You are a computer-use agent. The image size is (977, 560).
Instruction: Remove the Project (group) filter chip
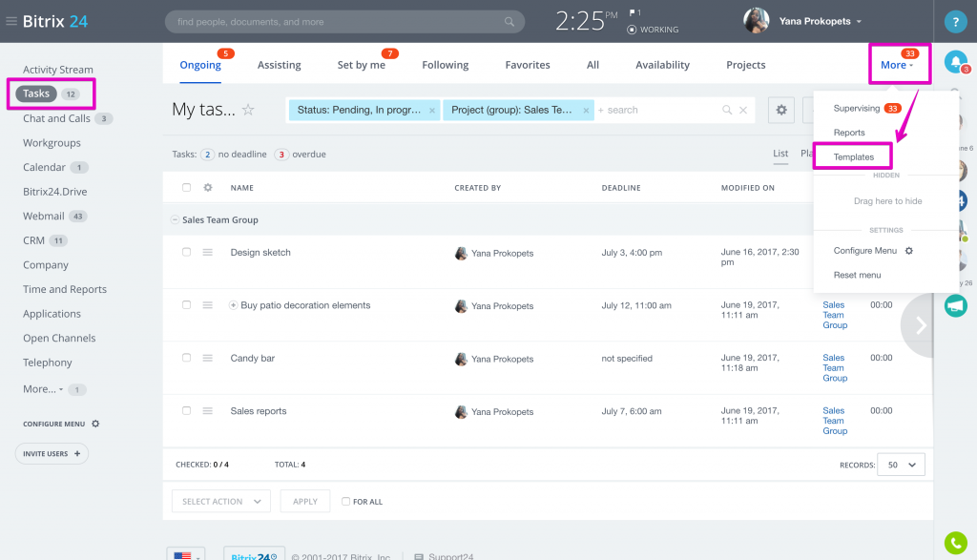click(x=586, y=111)
